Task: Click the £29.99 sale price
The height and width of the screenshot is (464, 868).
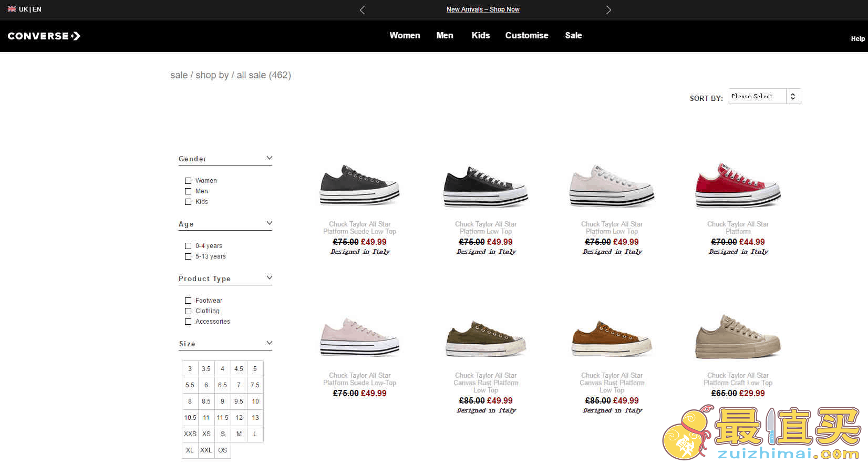Action: tap(752, 393)
